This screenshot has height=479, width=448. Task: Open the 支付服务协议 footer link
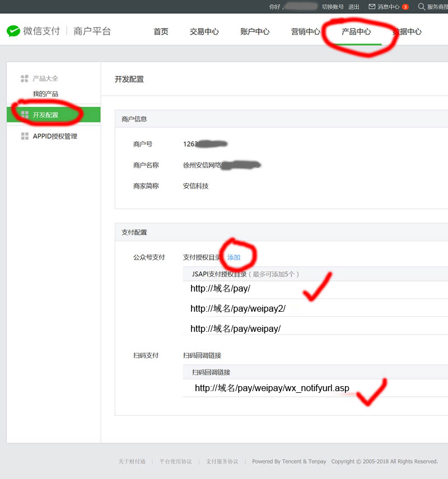coord(222,461)
